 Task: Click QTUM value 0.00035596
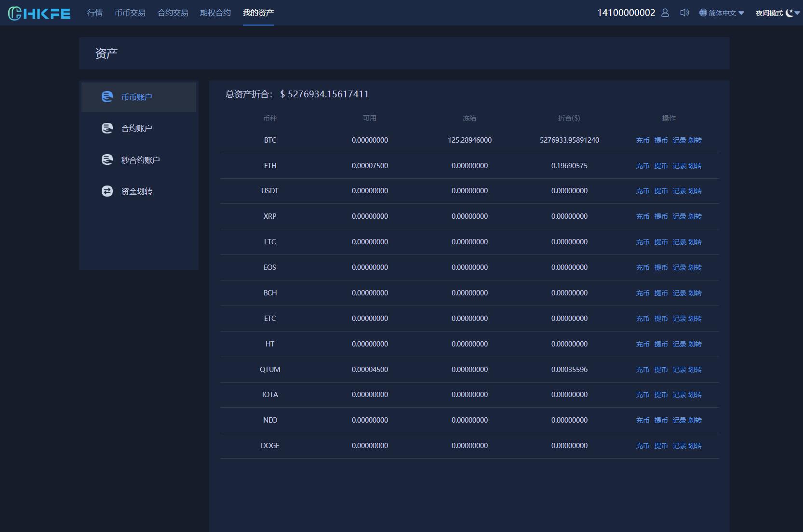tap(570, 370)
